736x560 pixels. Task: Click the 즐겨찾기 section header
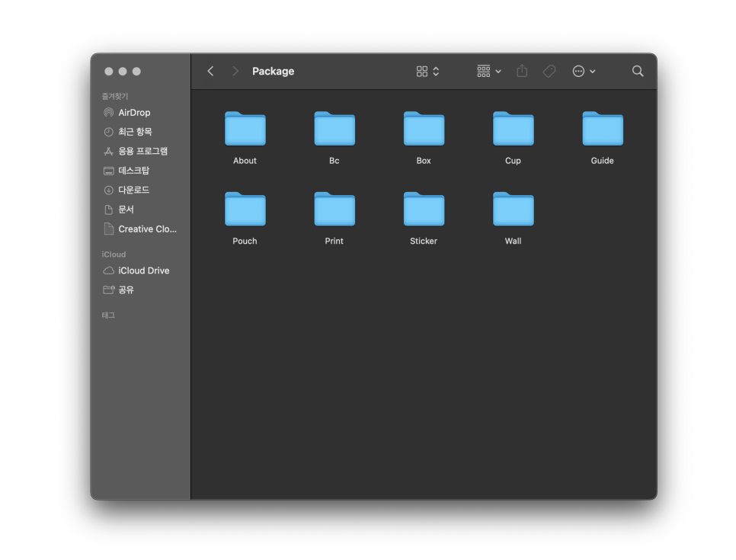pos(115,96)
